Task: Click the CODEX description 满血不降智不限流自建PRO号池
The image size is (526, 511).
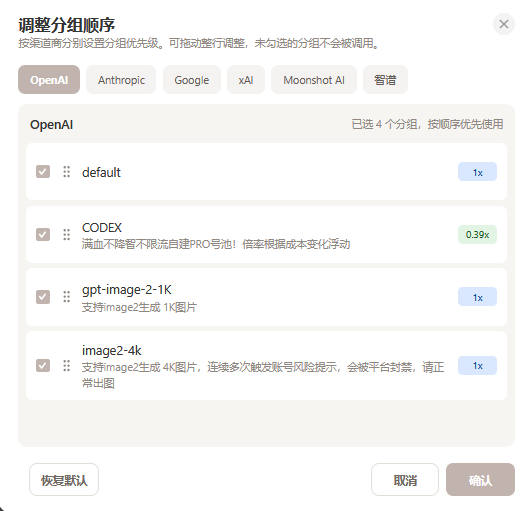Action: tap(216, 244)
